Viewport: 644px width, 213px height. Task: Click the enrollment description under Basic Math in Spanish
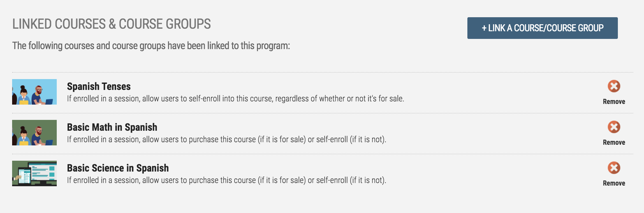[x=227, y=140]
